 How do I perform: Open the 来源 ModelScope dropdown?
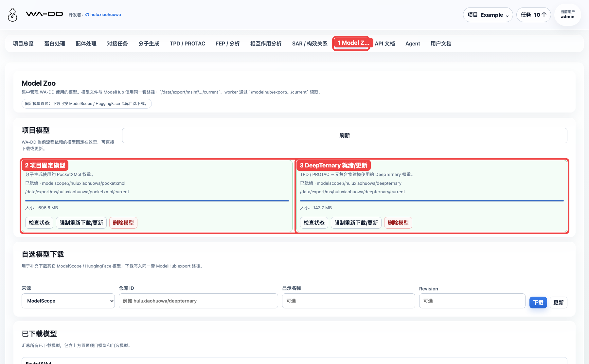(x=68, y=301)
